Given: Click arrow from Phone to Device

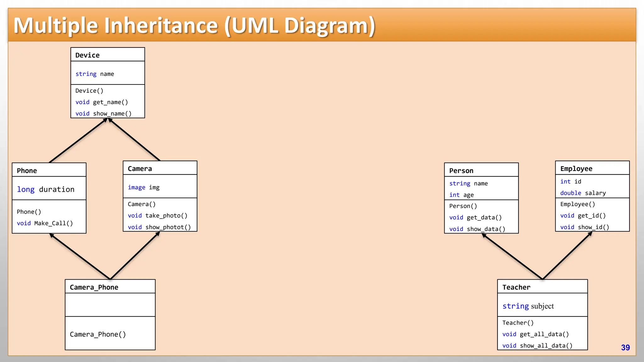Looking at the screenshot, I should [78, 141].
